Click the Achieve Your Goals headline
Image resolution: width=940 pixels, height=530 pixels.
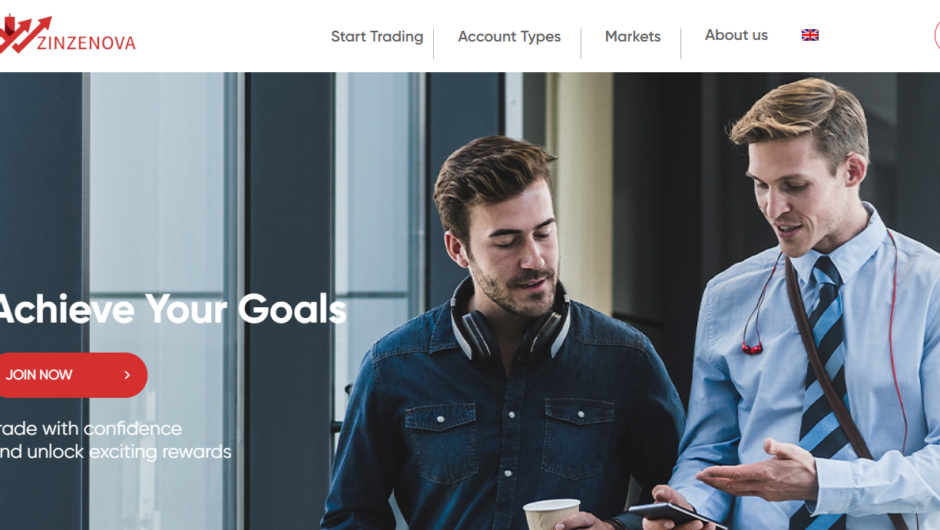click(x=173, y=309)
